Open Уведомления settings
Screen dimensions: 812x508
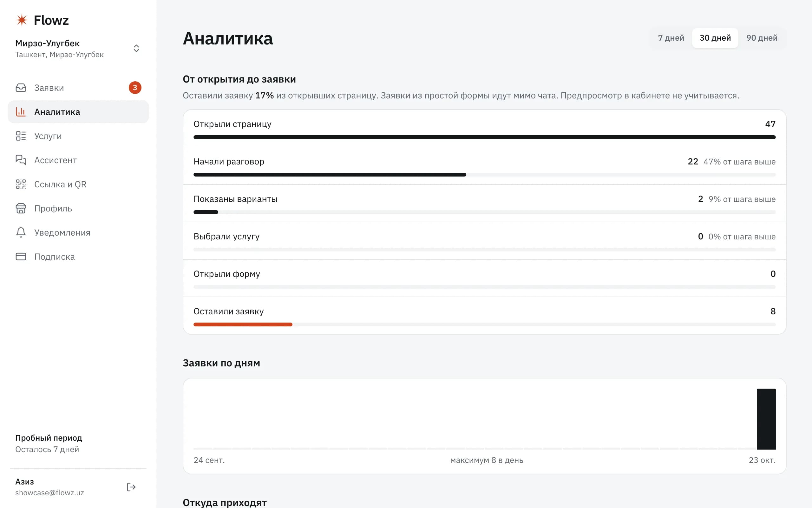tap(78, 232)
